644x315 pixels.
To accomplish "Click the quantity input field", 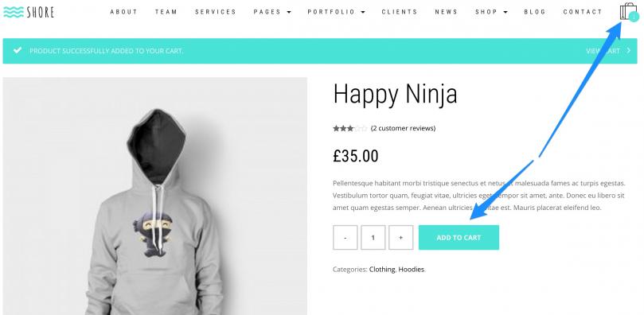I will (x=373, y=238).
